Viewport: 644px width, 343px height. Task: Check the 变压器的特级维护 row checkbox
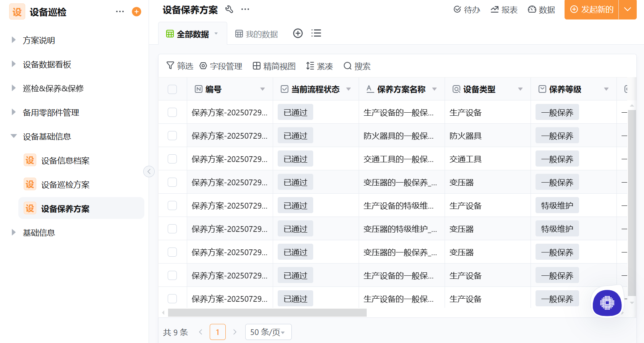click(x=172, y=229)
